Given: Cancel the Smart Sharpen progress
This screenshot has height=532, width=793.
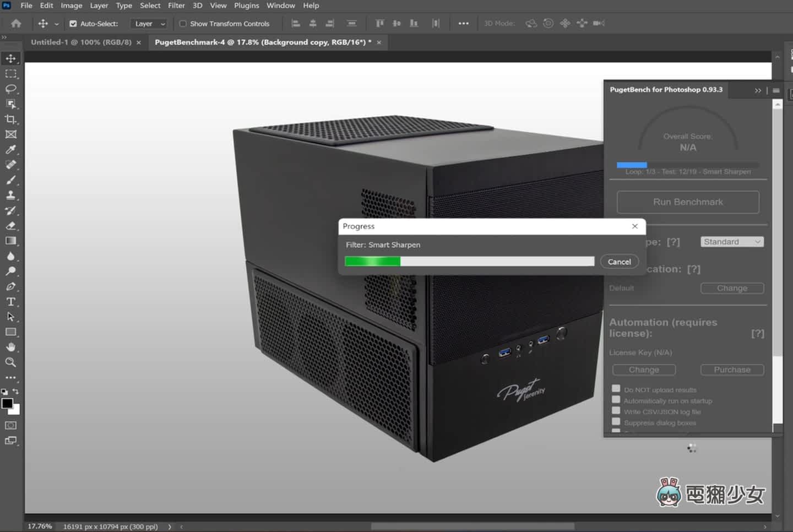Looking at the screenshot, I should [x=619, y=262].
